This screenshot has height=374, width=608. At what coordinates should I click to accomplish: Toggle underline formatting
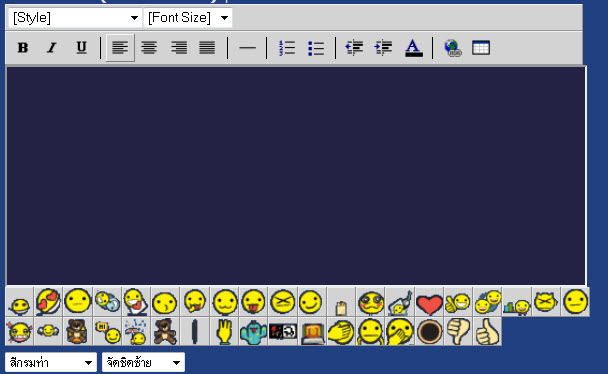81,48
